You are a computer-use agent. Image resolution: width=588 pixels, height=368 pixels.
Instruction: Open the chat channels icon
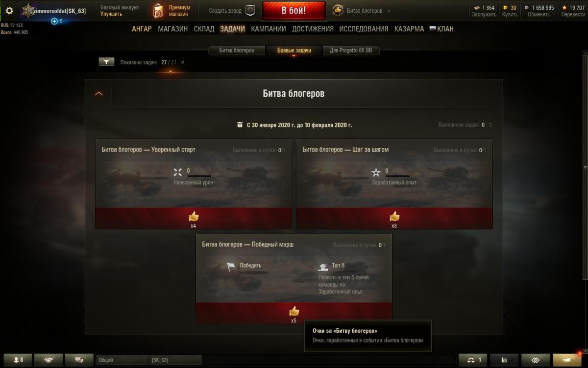point(79,360)
